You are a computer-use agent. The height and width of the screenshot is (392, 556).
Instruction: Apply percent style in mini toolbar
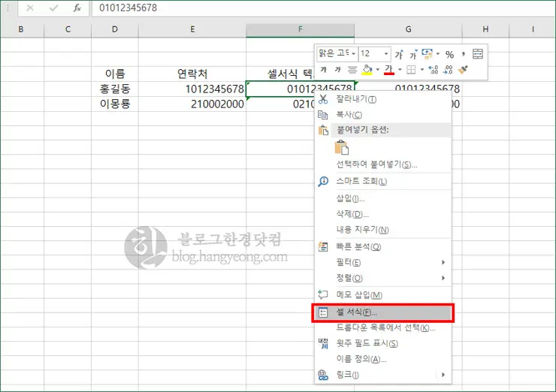(449, 55)
